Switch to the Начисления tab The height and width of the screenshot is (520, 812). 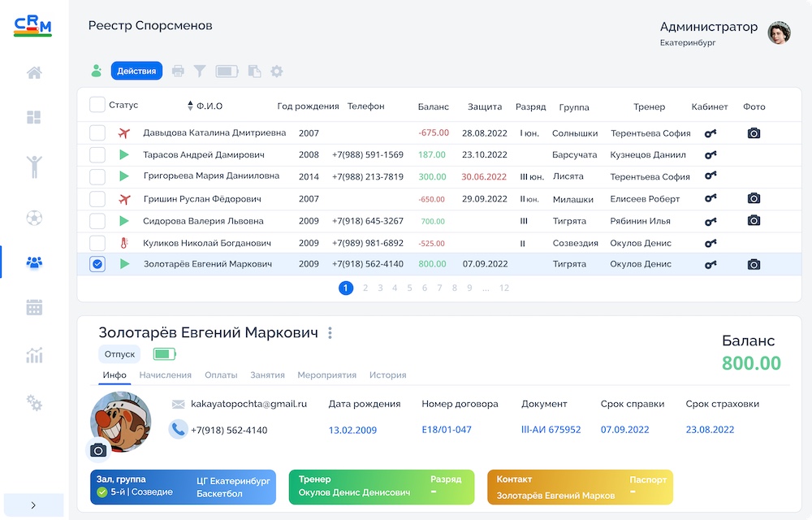(165, 375)
